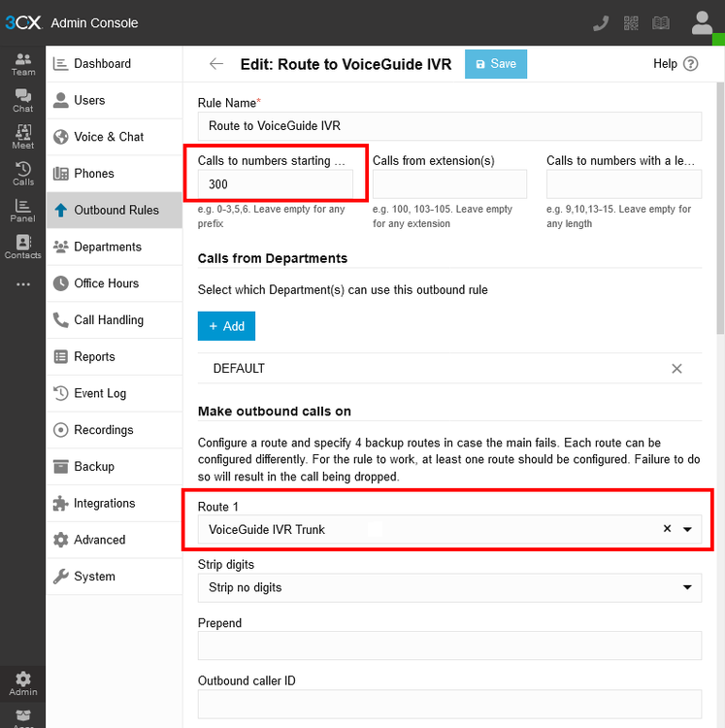Click the VoiceGuide IVR Trunk value
This screenshot has width=725, height=728.
[x=267, y=529]
